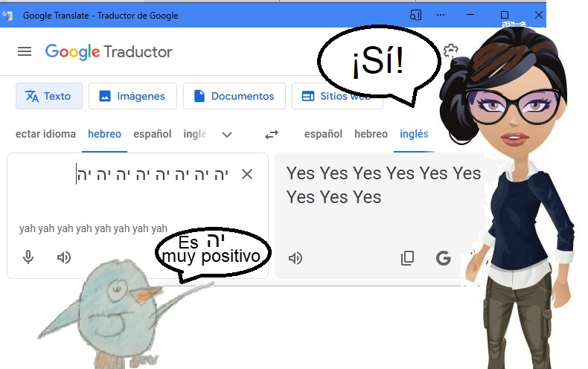Click the cast icon in title bar

(x=415, y=16)
